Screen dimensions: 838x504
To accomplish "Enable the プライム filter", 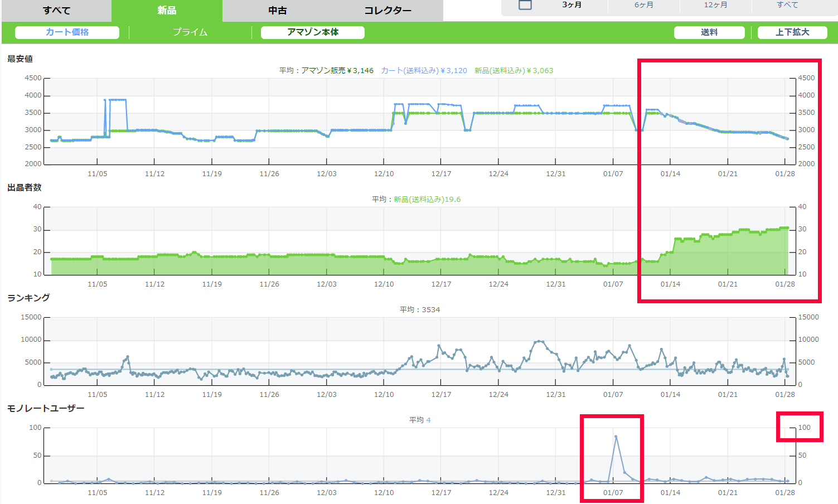I will (190, 32).
